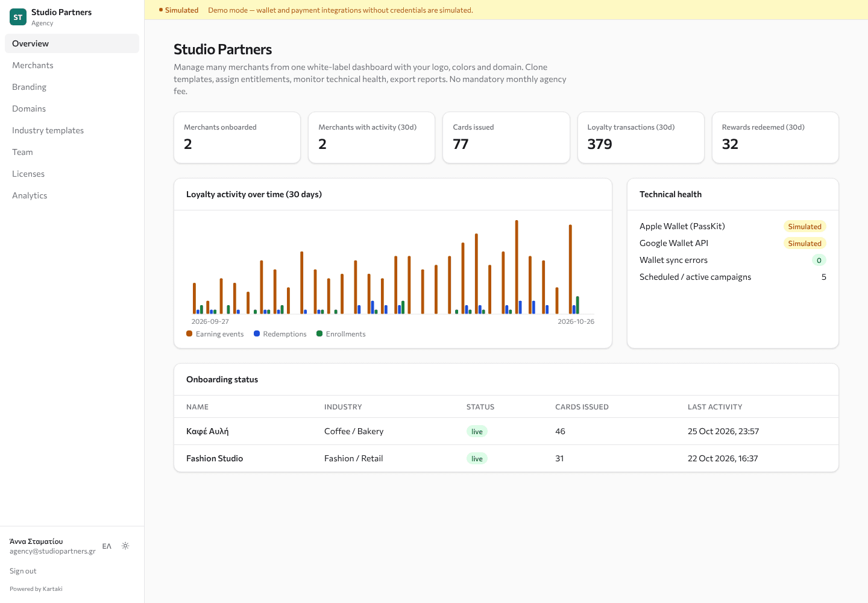This screenshot has height=603, width=868.
Task: Open the Fashion Studio merchant row
Action: pyautogui.click(x=506, y=458)
